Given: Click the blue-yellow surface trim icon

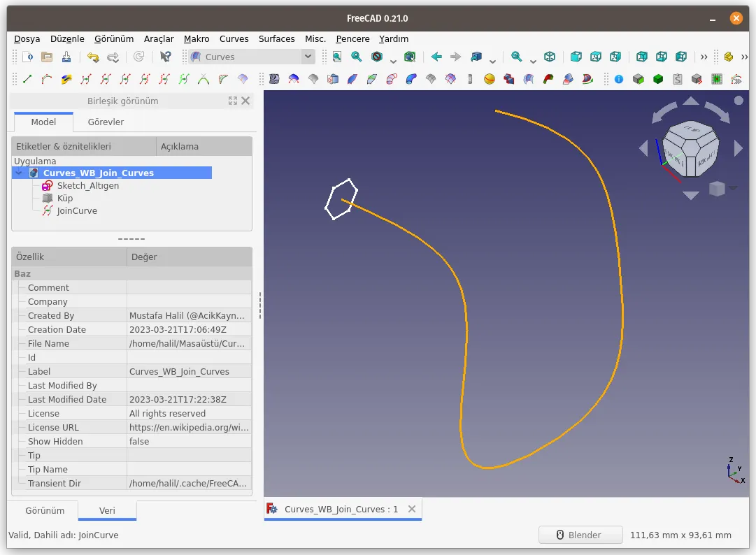Looking at the screenshot, I should pyautogui.click(x=66, y=79).
